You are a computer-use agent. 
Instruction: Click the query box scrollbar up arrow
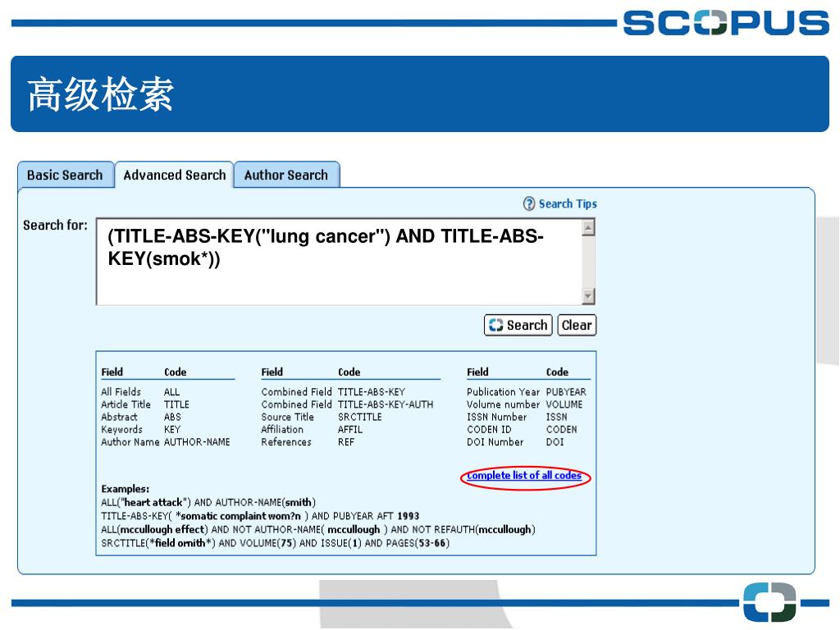(x=588, y=228)
